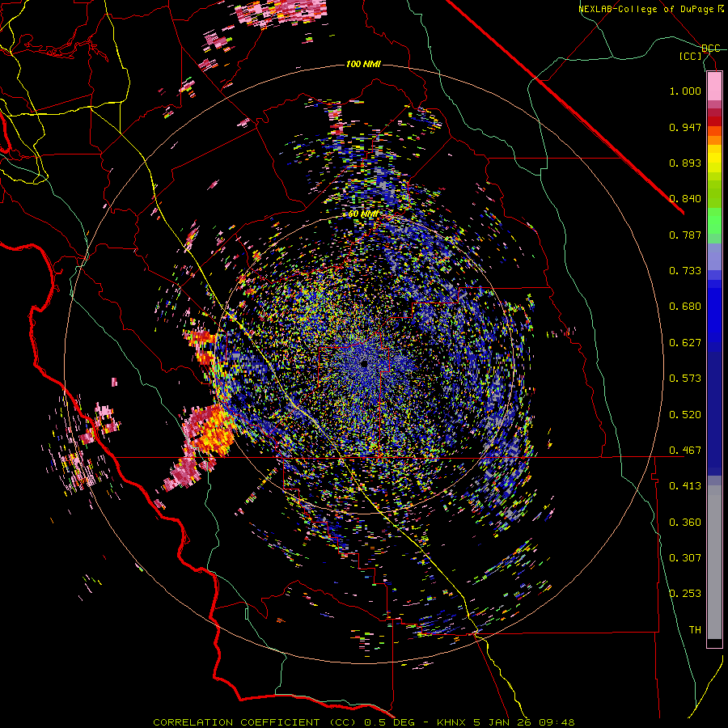Click the 0.360 color scale label
The width and height of the screenshot is (728, 728).
click(685, 523)
